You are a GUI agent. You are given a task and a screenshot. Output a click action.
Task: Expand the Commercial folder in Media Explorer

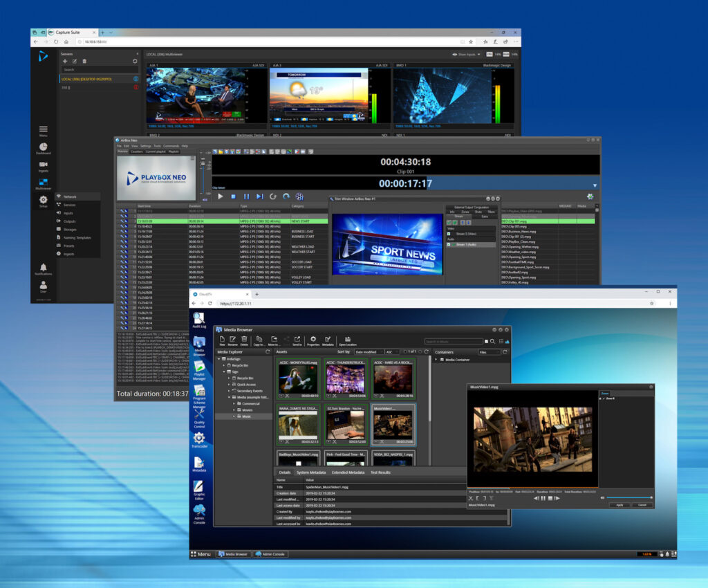[234, 404]
